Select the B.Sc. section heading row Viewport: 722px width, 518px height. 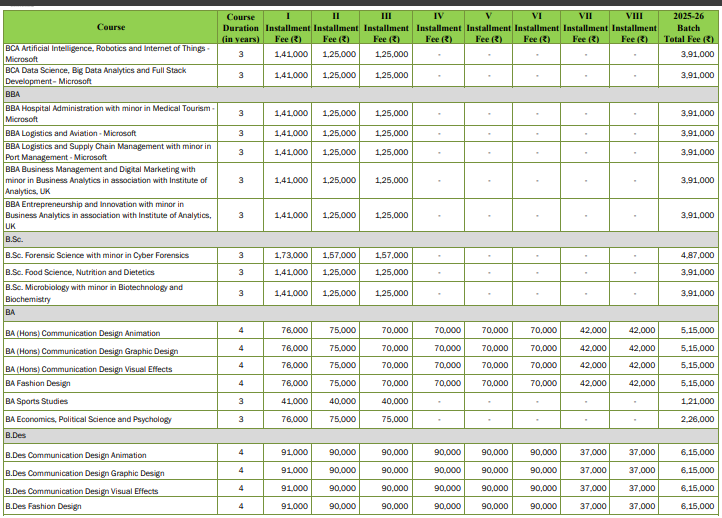360,240
